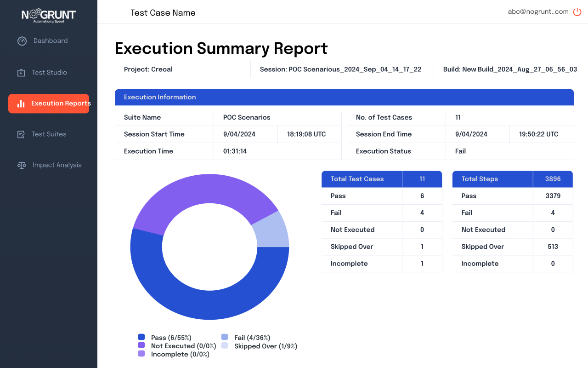The height and width of the screenshot is (368, 588).
Task: Click the red power logout icon
Action: [x=577, y=12]
